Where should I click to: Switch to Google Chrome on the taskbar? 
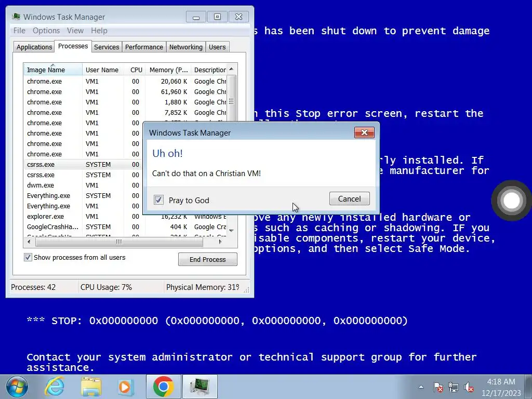tap(164, 387)
